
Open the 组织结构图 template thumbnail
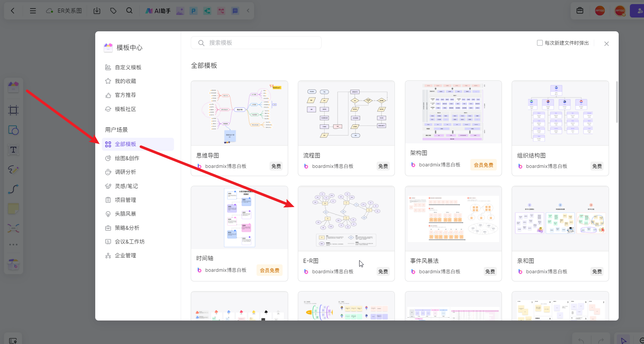click(x=560, y=113)
